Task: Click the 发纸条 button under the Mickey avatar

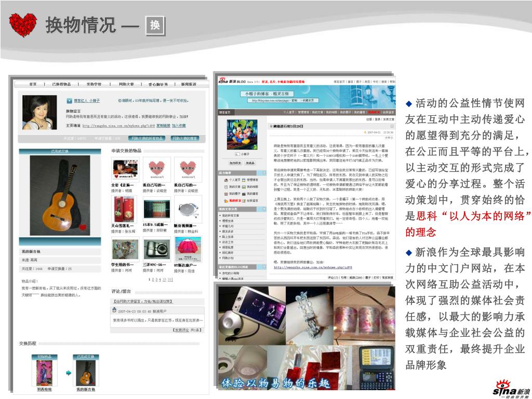Action: [250, 163]
